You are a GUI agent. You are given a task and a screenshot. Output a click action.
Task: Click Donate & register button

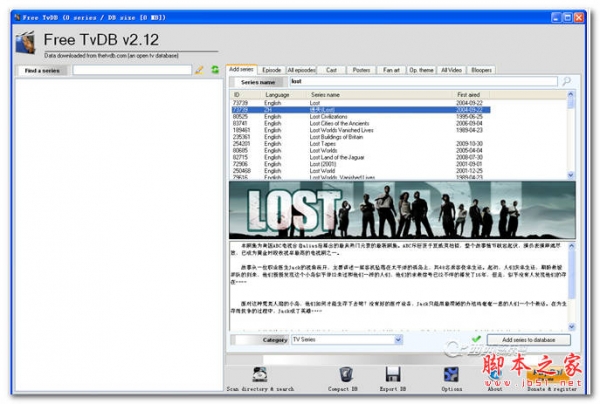point(551,380)
